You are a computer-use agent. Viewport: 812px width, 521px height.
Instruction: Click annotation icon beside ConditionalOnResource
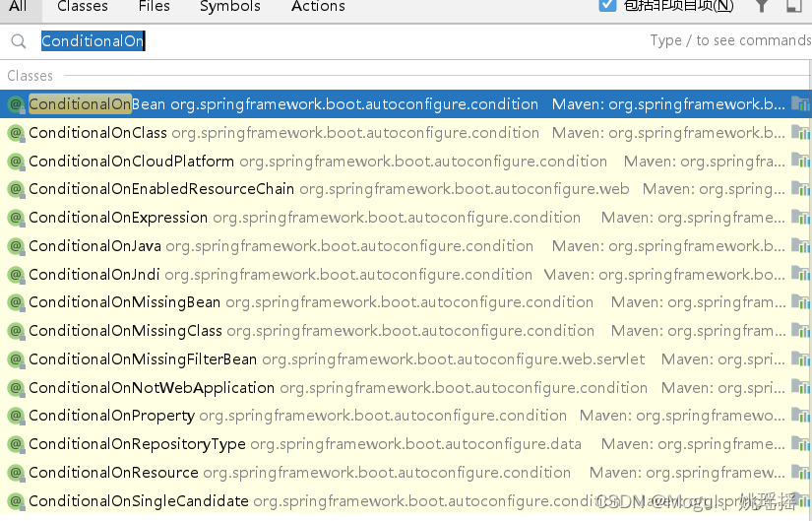point(16,474)
